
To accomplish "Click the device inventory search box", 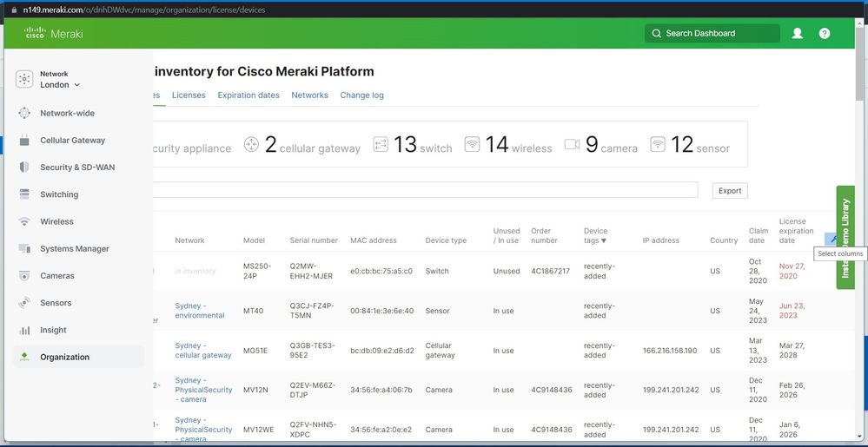I will (425, 190).
